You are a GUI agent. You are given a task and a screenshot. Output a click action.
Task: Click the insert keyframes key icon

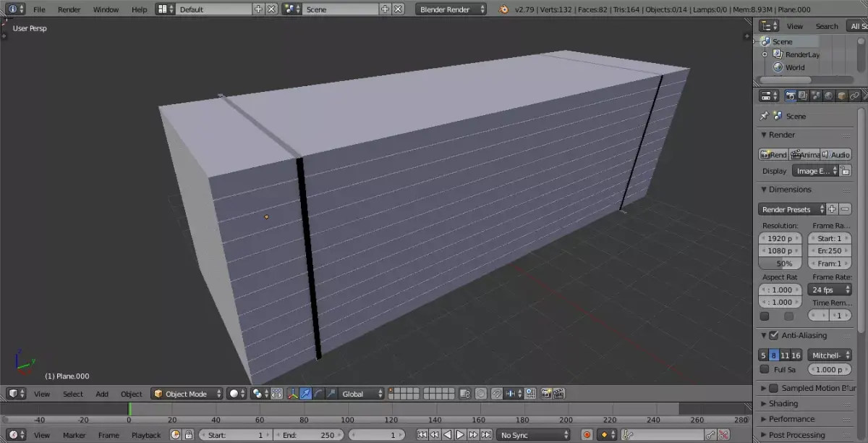point(710,435)
